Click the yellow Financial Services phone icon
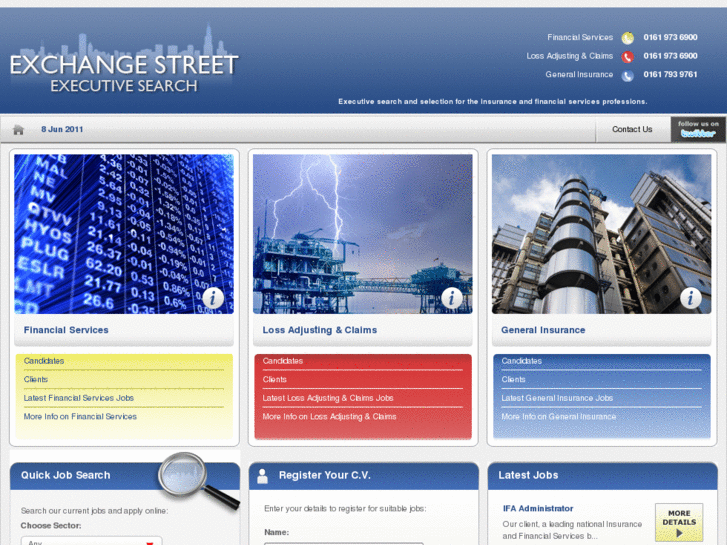This screenshot has height=545, width=727. [x=627, y=38]
